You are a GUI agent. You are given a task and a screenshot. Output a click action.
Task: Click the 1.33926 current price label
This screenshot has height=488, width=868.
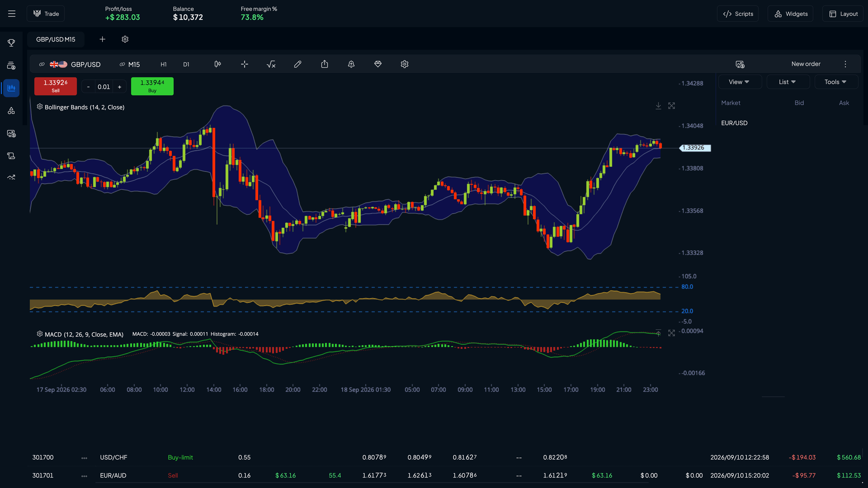click(695, 147)
